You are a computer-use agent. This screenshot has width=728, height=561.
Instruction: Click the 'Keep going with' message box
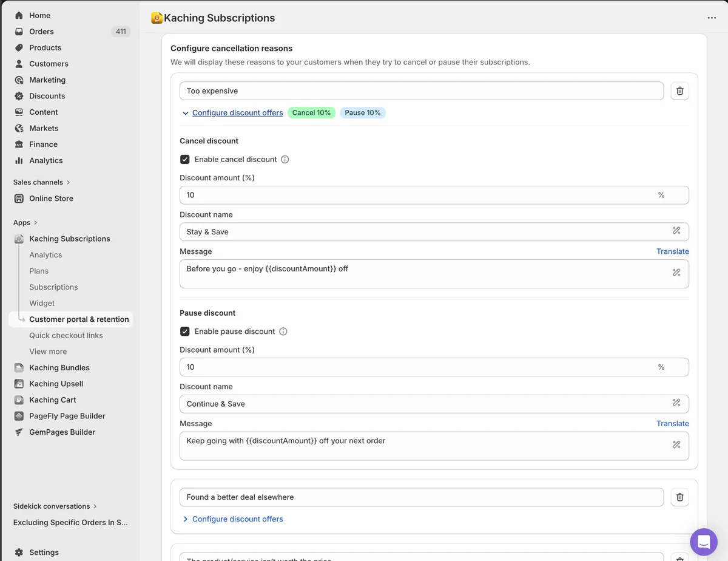coord(434,446)
